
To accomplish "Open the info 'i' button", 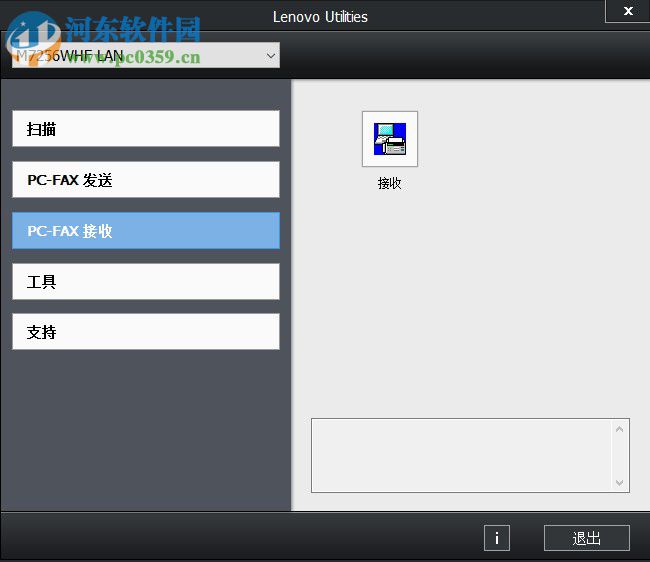I will 497,538.
